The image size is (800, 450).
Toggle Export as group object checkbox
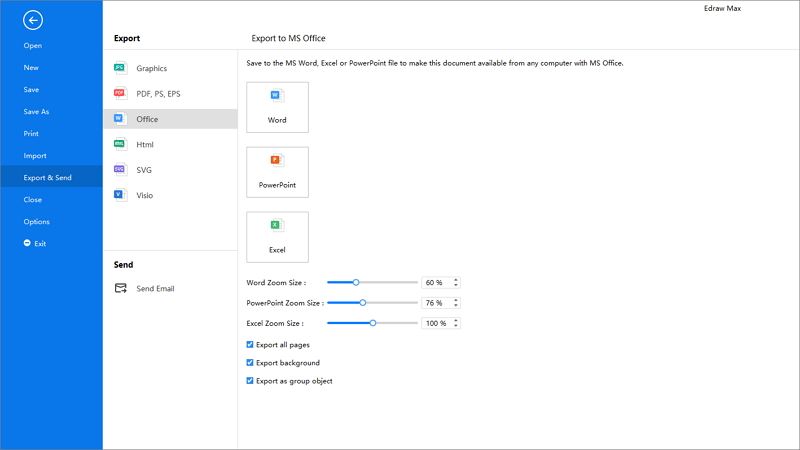point(250,381)
